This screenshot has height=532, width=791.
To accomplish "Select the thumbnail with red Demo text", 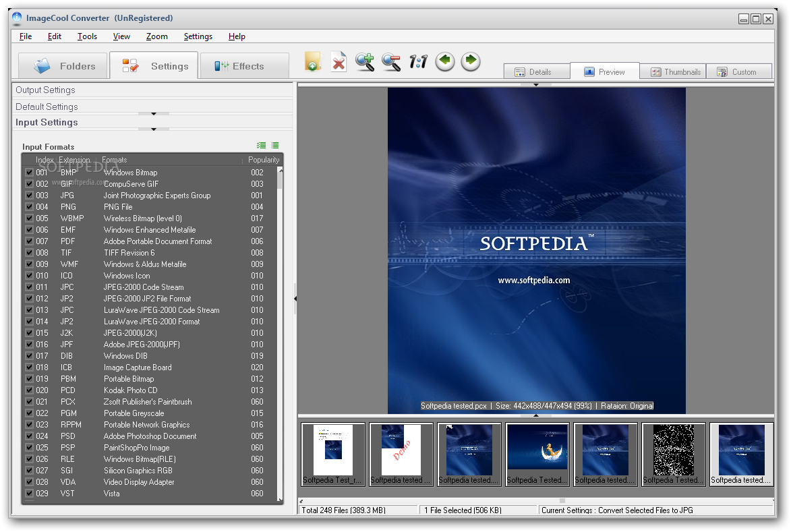I will (401, 454).
